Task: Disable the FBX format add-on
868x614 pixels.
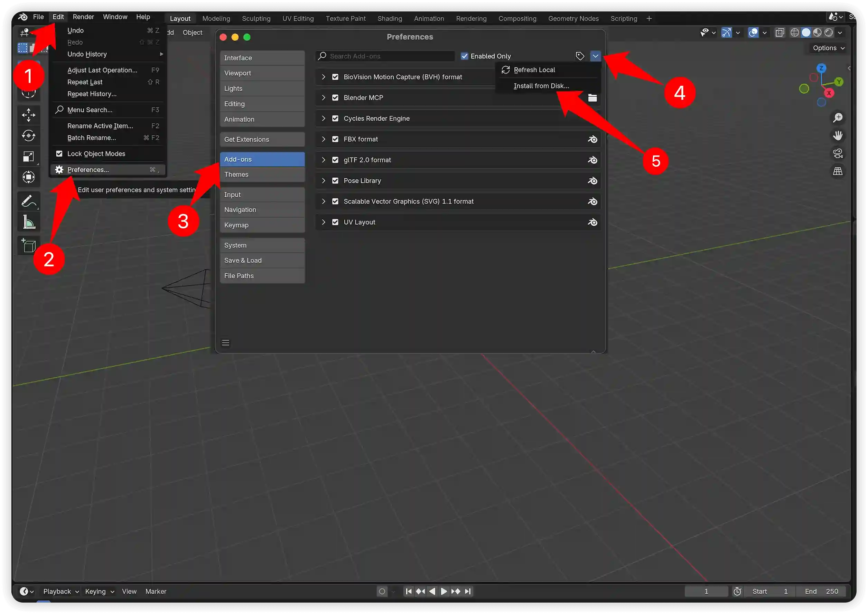Action: click(x=335, y=139)
